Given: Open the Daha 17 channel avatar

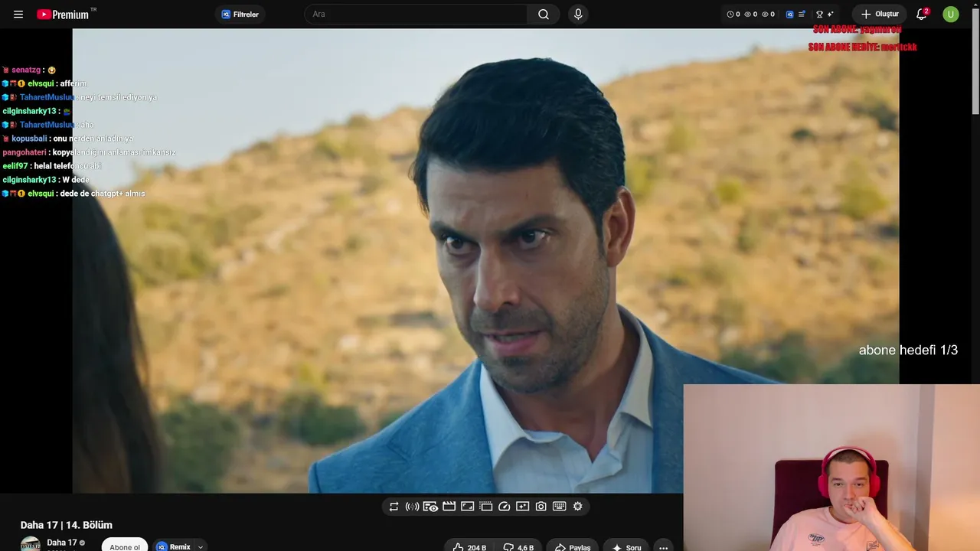Looking at the screenshot, I should (31, 544).
